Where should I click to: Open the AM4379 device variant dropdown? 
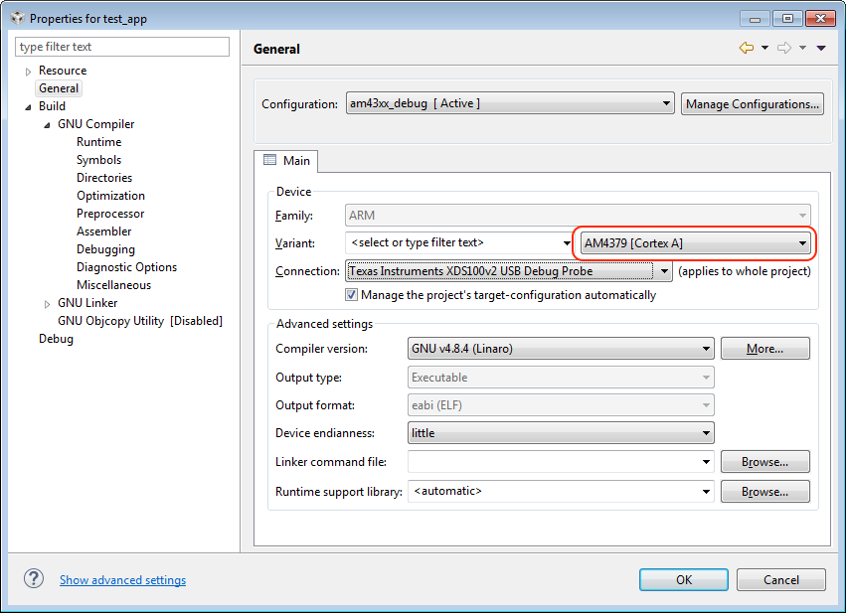802,243
